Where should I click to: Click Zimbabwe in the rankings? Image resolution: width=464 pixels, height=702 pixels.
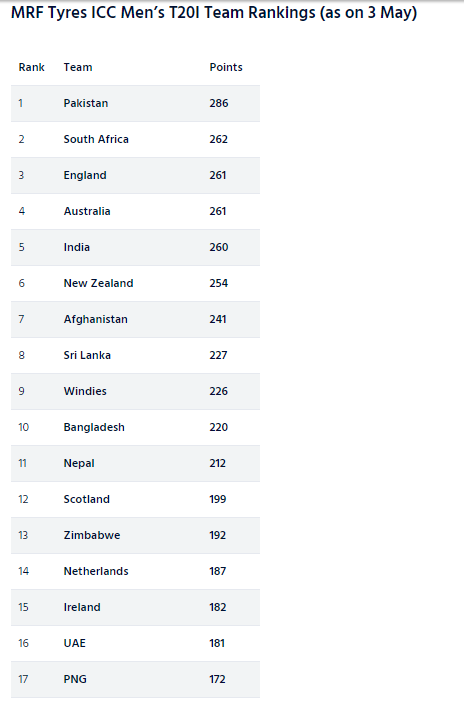click(92, 535)
